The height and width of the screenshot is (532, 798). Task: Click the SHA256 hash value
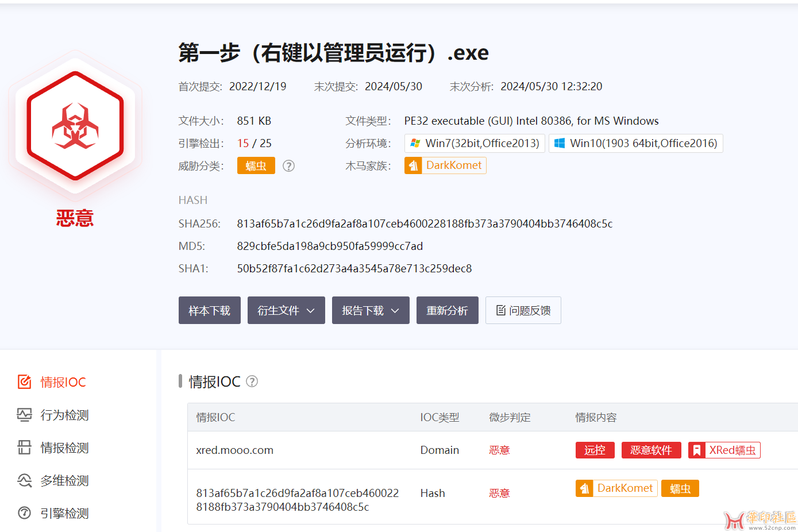tap(425, 223)
